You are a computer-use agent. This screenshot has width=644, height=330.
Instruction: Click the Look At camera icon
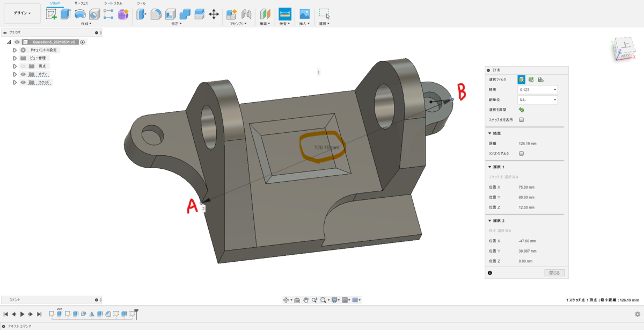point(297,300)
